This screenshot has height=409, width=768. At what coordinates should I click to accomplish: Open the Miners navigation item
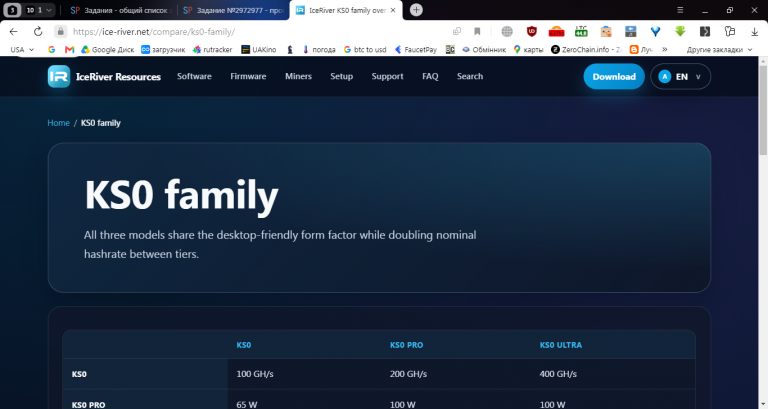click(x=298, y=76)
